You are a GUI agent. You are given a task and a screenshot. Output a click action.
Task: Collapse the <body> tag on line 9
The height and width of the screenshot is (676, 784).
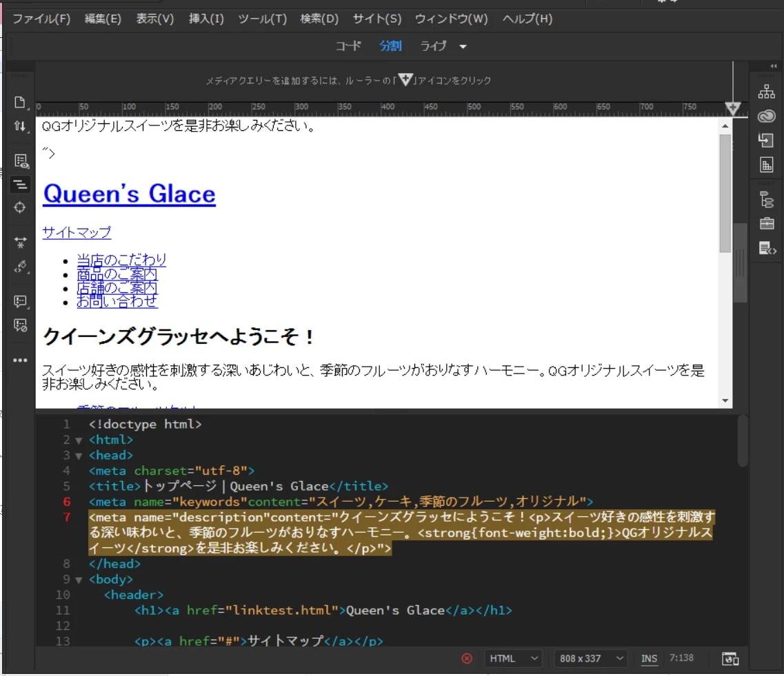pyautogui.click(x=79, y=580)
